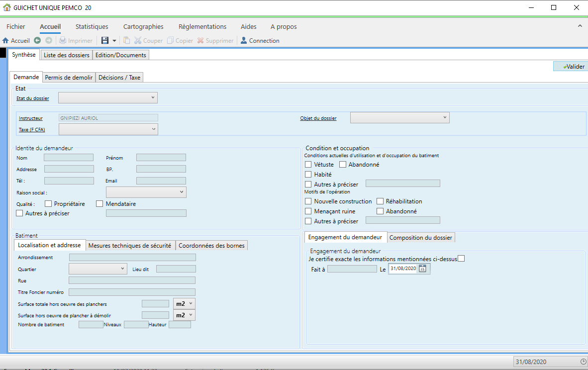
Task: Open the Statistiques menu
Action: [92, 27]
